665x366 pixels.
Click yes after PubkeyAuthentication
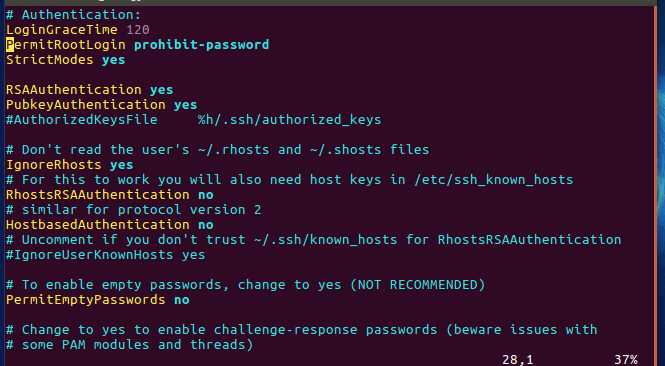[x=185, y=105]
